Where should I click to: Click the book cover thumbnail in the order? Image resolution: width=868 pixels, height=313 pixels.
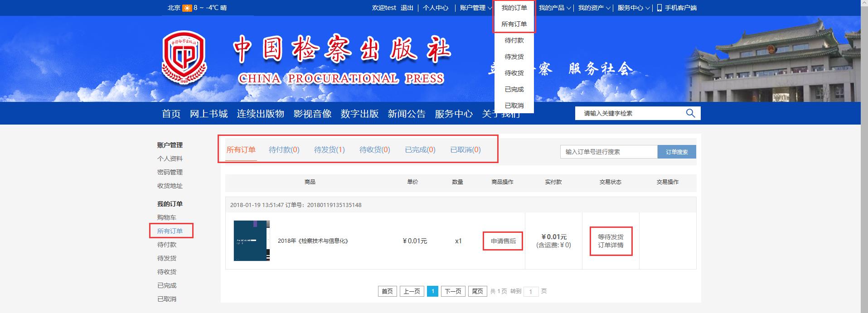252,241
